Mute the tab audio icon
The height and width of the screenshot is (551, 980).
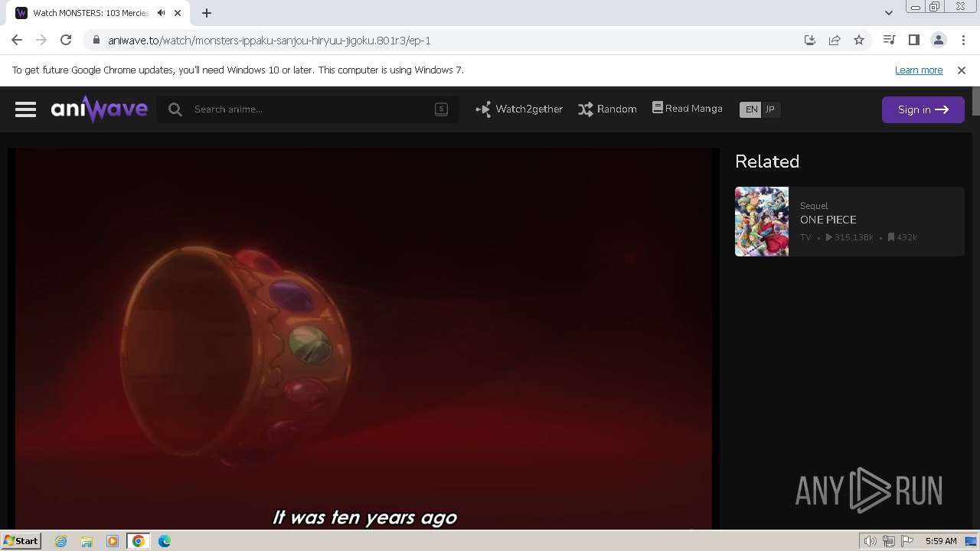(161, 13)
